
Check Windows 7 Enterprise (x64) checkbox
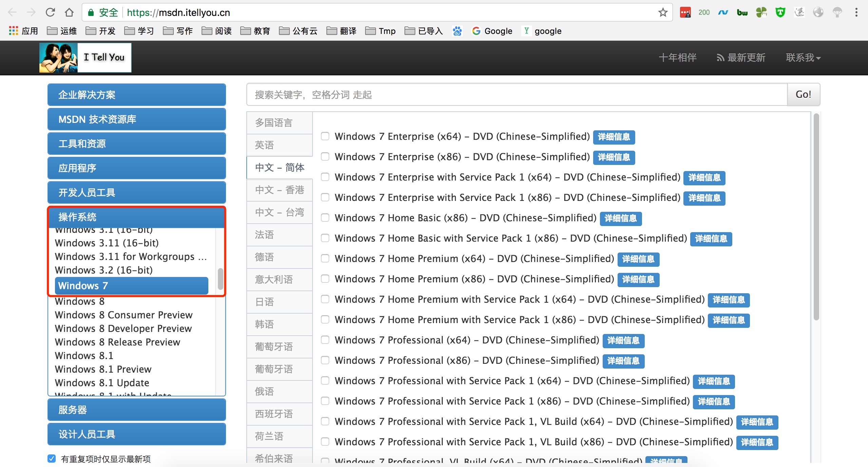[325, 136]
